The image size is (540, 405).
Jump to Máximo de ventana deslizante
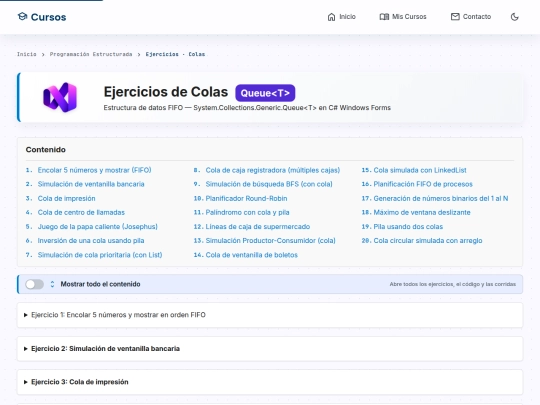pos(422,212)
